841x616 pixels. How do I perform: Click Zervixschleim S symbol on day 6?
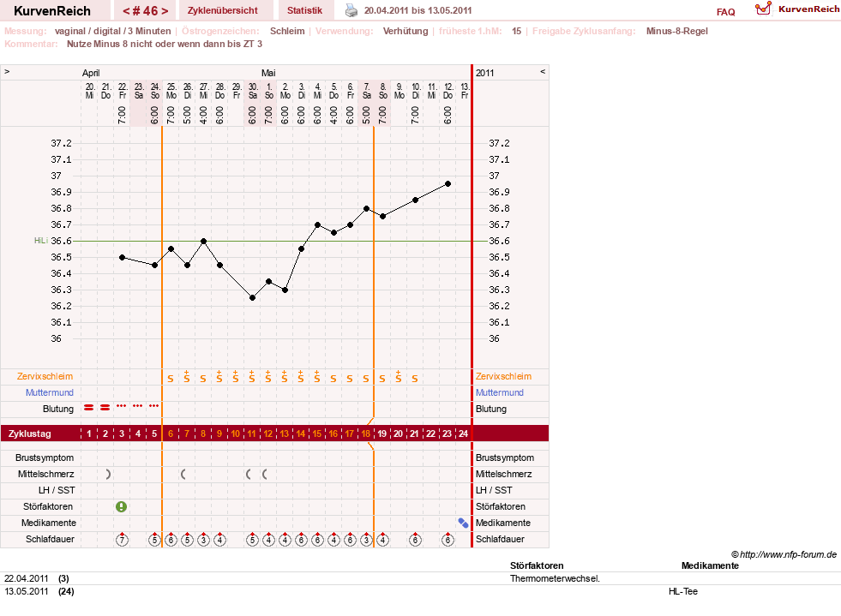pyautogui.click(x=171, y=379)
